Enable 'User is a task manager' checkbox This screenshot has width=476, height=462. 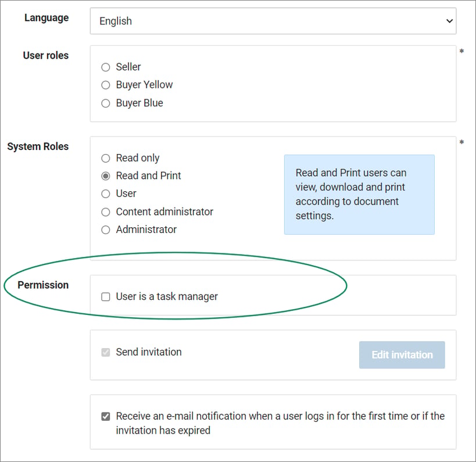pyautogui.click(x=106, y=296)
